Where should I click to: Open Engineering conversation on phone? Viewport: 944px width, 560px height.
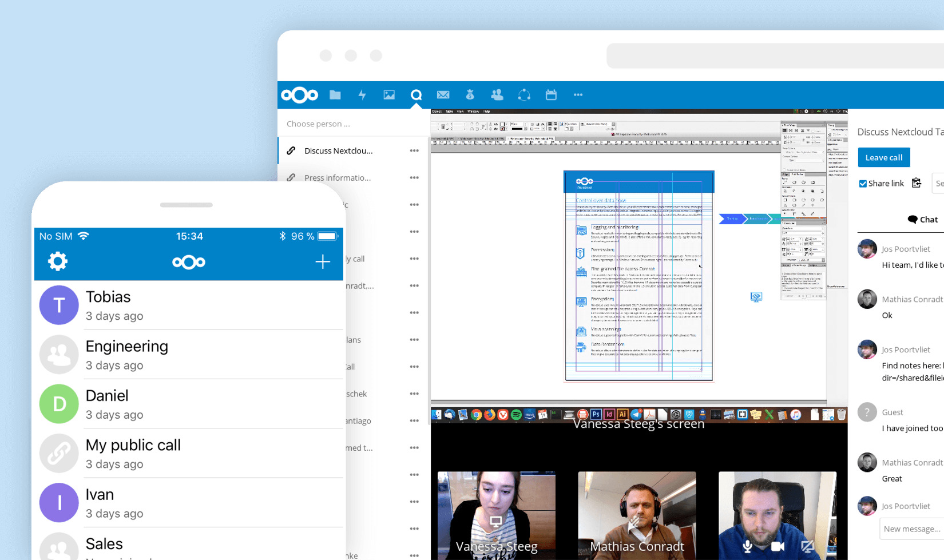click(x=189, y=355)
